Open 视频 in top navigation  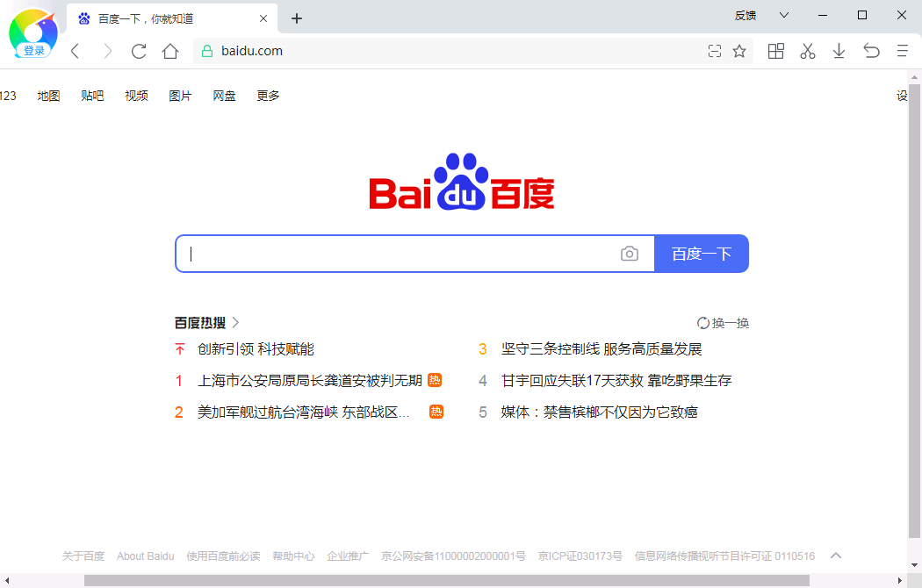click(x=136, y=96)
